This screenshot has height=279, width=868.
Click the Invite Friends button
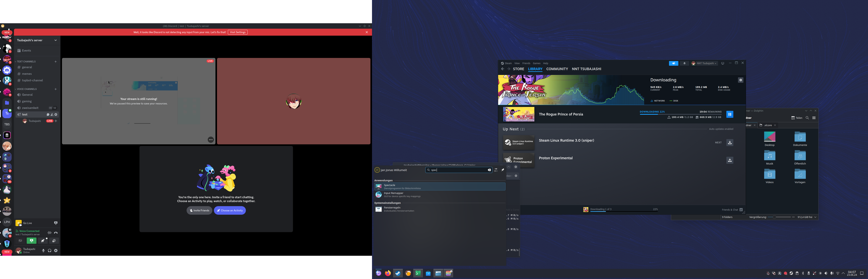point(200,211)
